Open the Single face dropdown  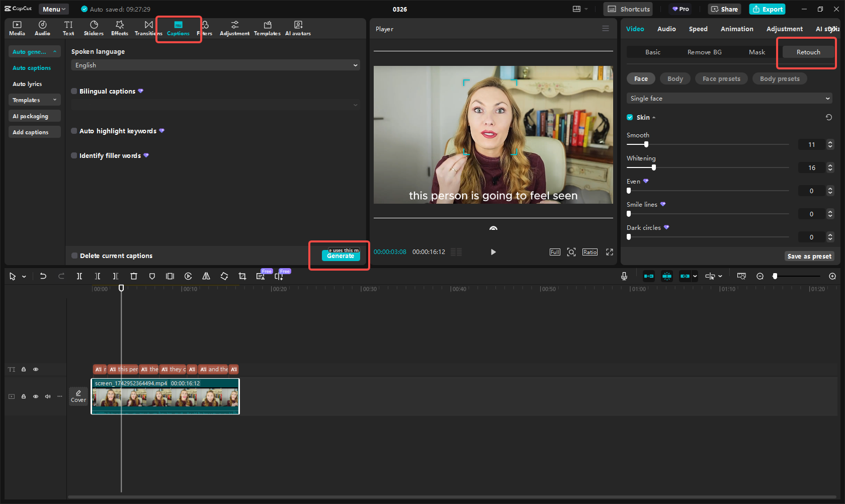tap(729, 98)
